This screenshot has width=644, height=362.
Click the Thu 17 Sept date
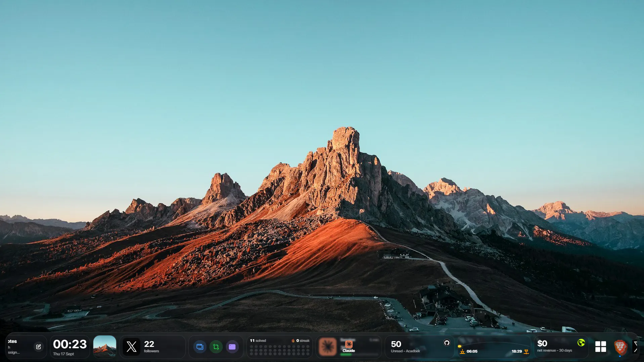(x=63, y=354)
